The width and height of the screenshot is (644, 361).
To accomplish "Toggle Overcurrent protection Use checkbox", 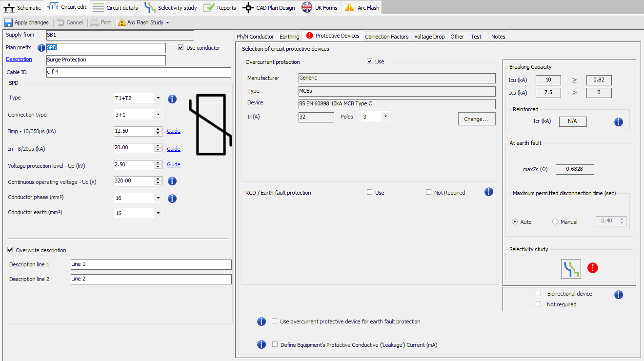I will click(x=370, y=61).
